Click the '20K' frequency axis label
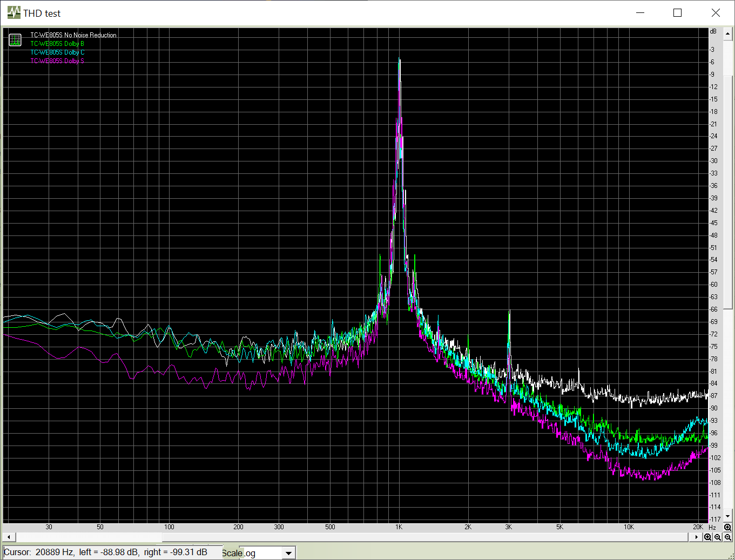This screenshot has height=560, width=735. pyautogui.click(x=698, y=527)
